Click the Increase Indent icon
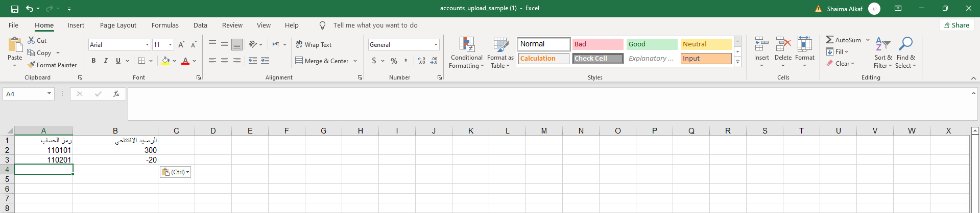The image size is (980, 213). pos(265,61)
